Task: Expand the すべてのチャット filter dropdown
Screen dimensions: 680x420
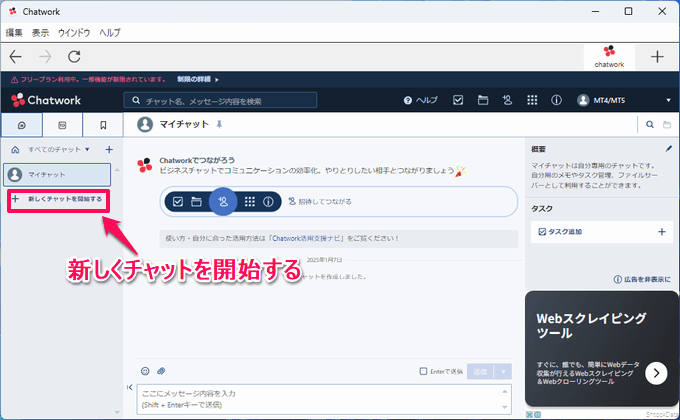Action: point(59,150)
